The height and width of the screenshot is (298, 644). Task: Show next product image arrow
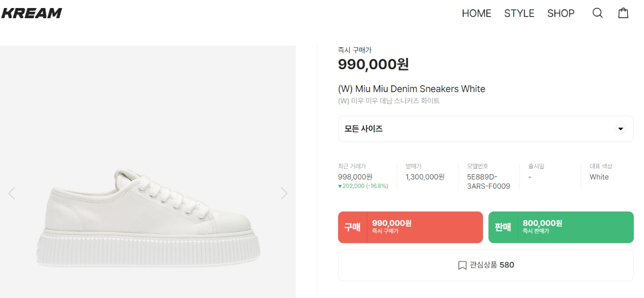tap(284, 193)
